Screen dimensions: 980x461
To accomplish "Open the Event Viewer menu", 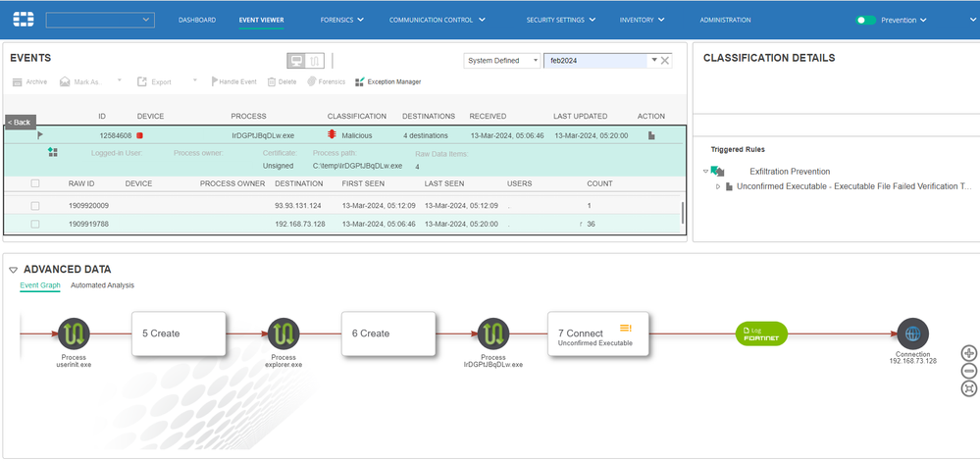I will (261, 20).
